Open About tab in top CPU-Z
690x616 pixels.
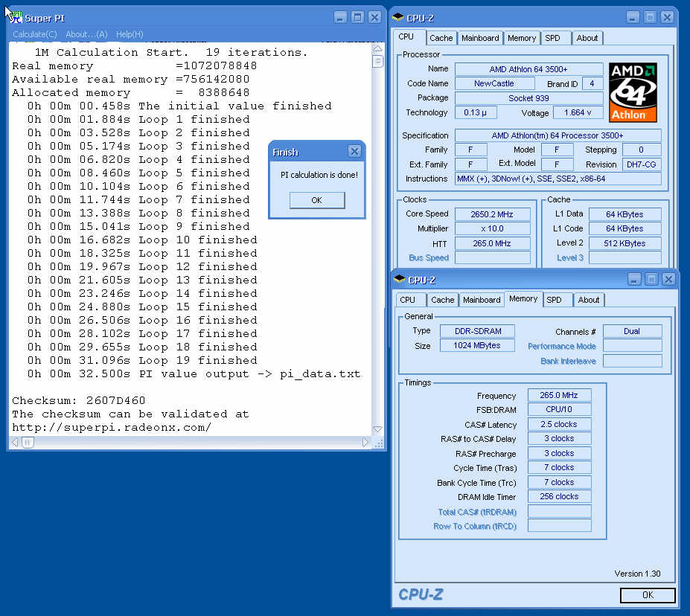(587, 38)
